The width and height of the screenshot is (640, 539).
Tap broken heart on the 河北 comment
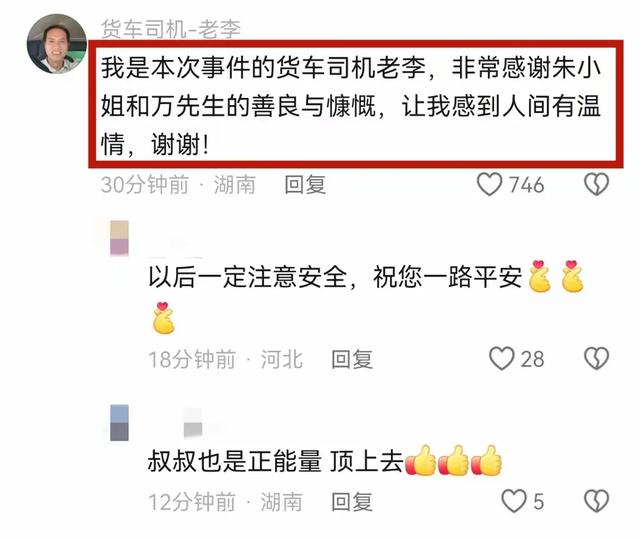(x=597, y=359)
